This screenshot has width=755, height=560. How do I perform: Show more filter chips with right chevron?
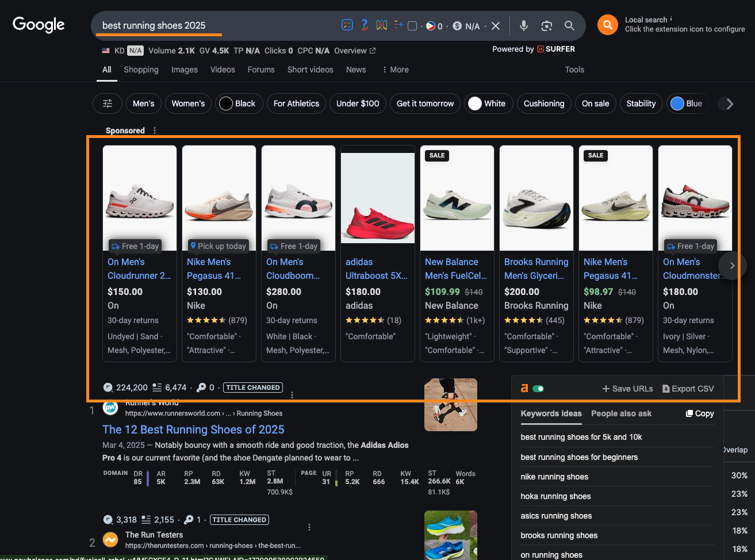(730, 103)
